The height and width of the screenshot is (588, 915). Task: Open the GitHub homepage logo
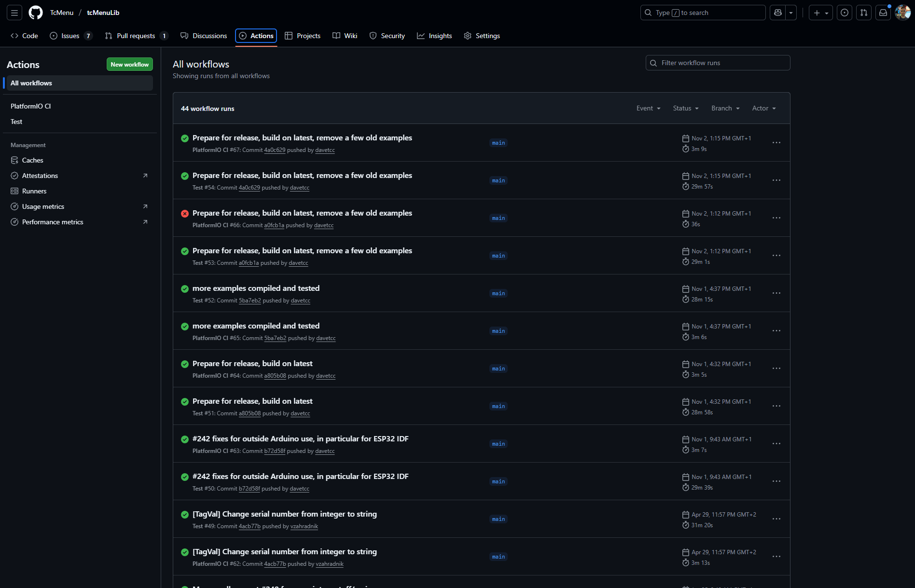point(36,13)
